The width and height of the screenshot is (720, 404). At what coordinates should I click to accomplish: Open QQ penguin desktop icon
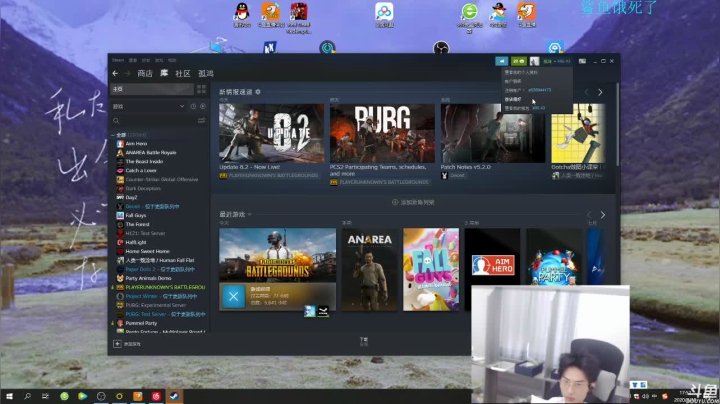242,15
